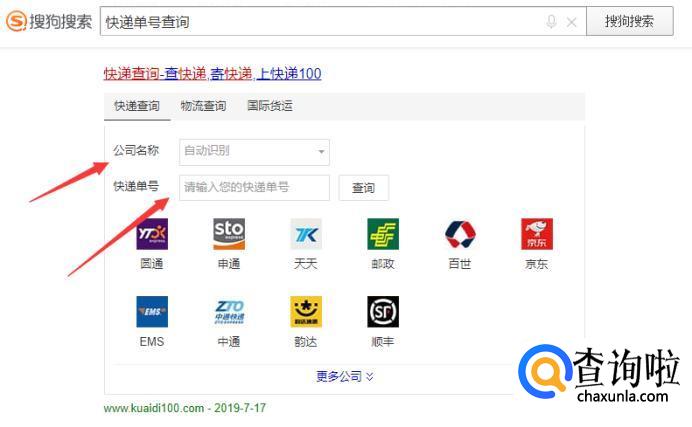
Task: Select the 百世 express icon
Action: point(460,234)
